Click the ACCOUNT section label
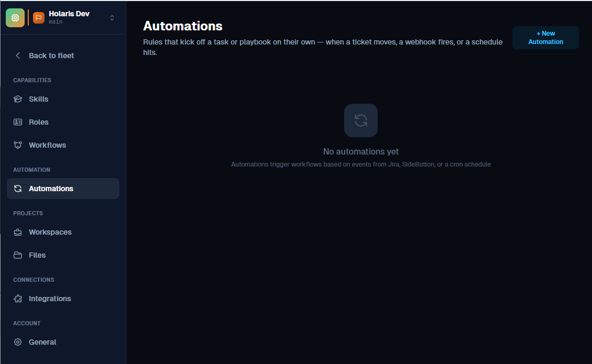 (x=27, y=323)
